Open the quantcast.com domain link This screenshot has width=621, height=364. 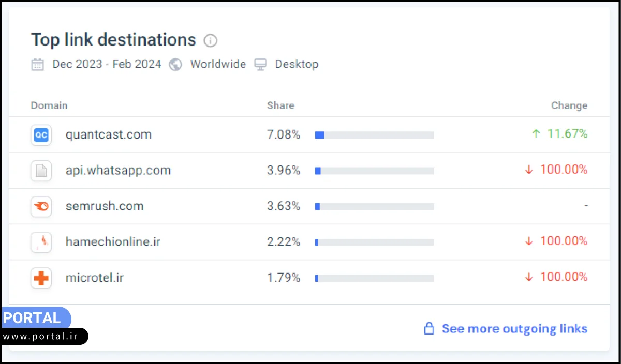coord(109,135)
